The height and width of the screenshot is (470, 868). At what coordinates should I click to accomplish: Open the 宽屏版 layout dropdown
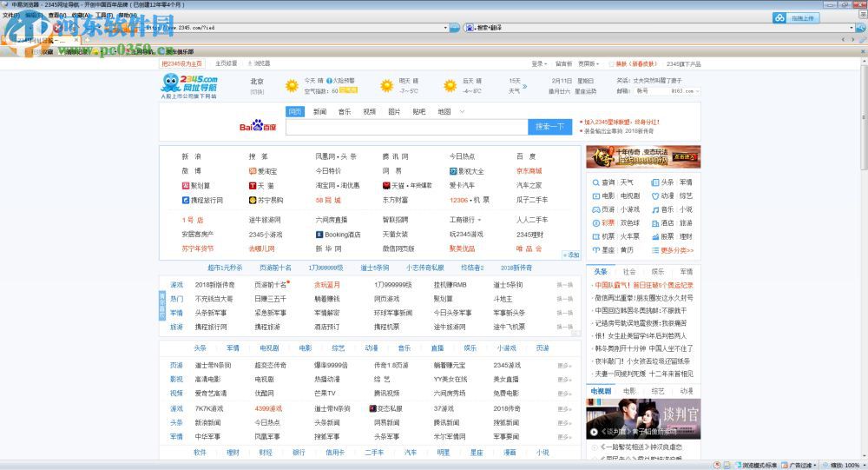tap(589, 63)
